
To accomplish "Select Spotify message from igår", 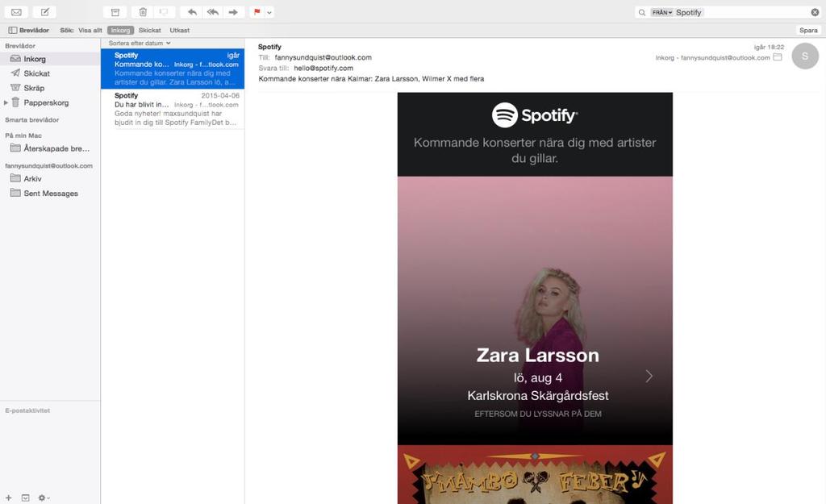I will click(x=173, y=69).
